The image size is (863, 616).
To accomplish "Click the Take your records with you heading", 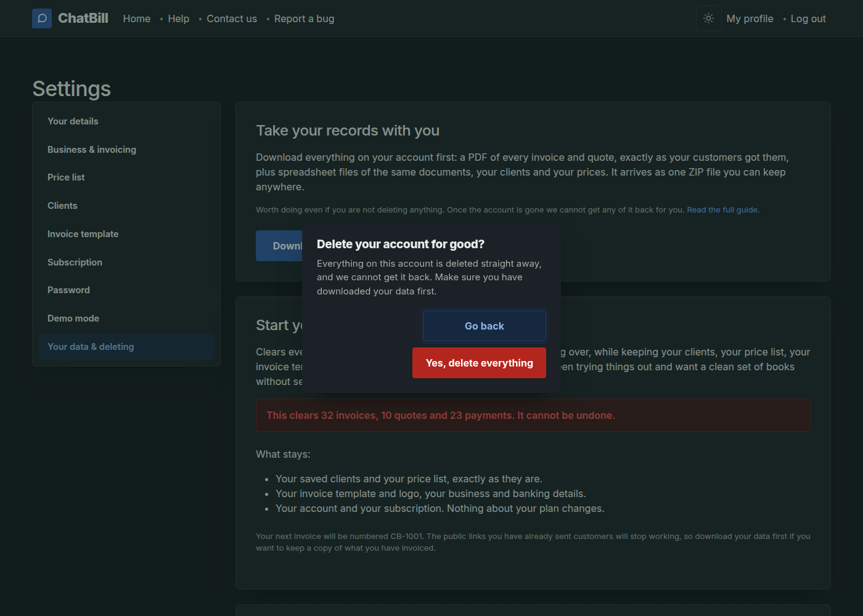I will tap(348, 131).
